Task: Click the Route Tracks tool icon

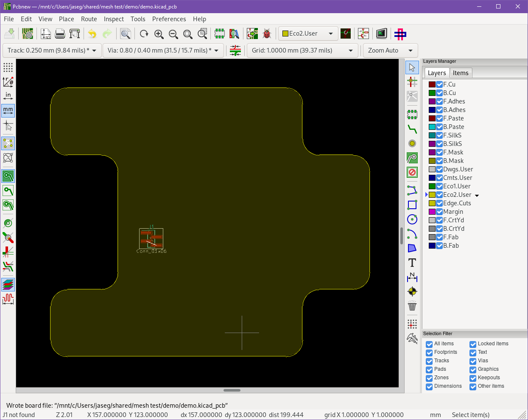Action: tap(412, 129)
